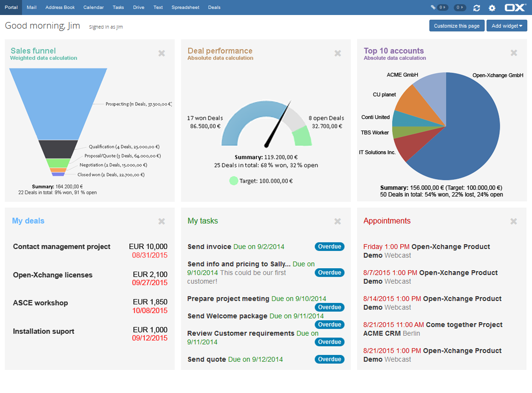The height and width of the screenshot is (393, 532).
Task: Click the link chain icon in top bar
Action: 433,7
